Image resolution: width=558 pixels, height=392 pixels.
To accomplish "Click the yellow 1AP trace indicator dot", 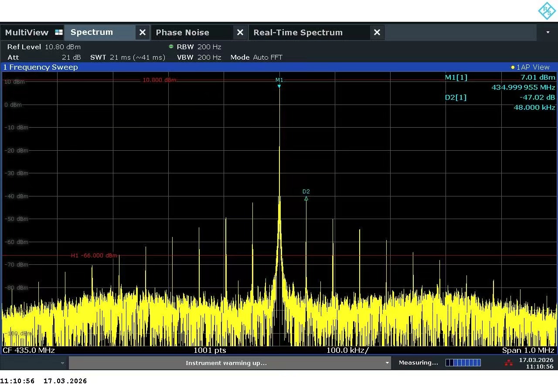I will (x=513, y=68).
